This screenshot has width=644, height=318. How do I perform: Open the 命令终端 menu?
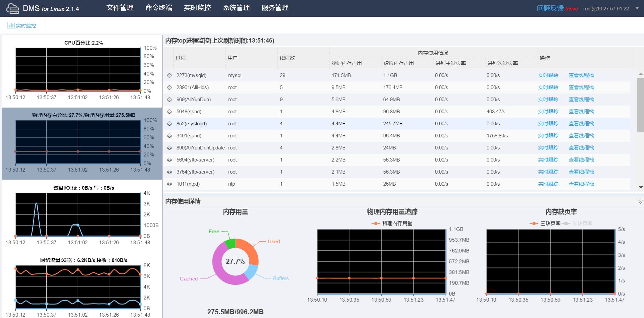(x=159, y=8)
